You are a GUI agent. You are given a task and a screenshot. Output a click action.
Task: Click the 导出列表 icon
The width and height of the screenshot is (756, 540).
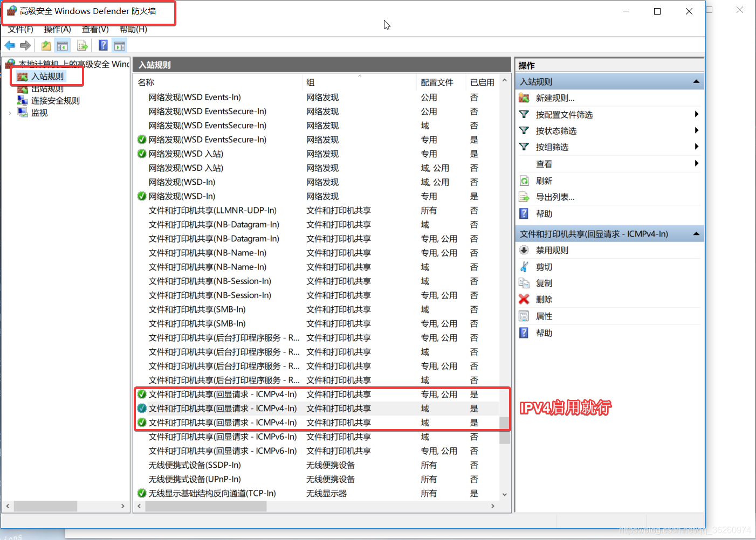(524, 197)
